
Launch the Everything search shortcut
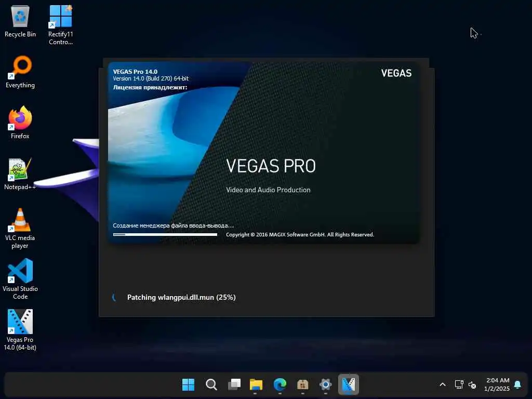pos(20,72)
